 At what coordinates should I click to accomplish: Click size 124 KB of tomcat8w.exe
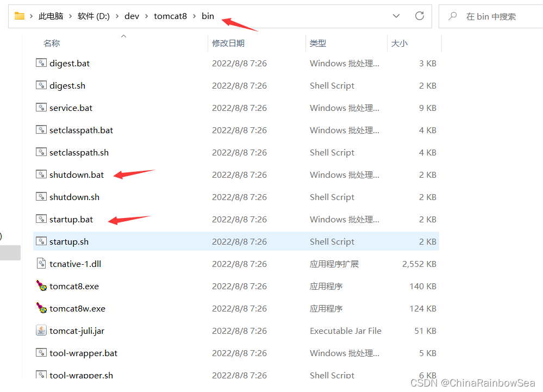[423, 309]
